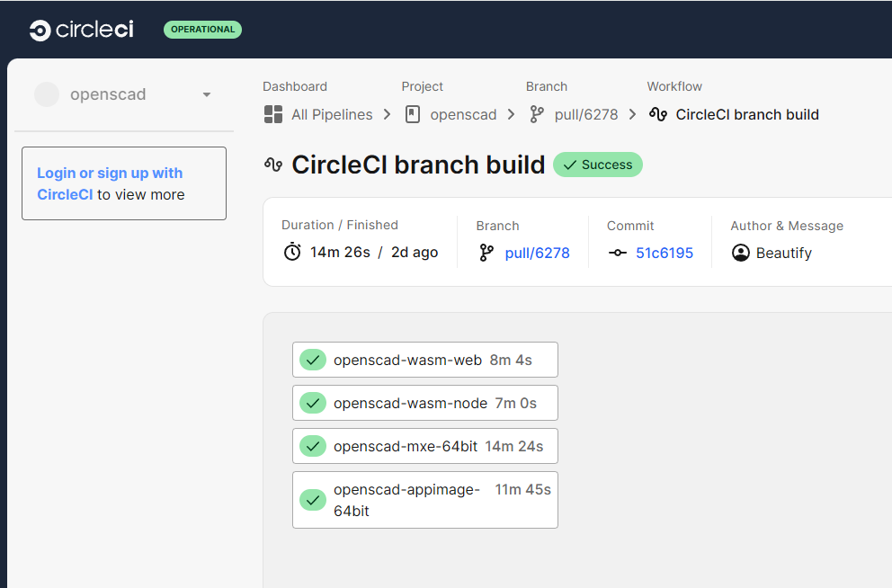Open commit 51c6195 link
The width and height of the screenshot is (892, 588).
point(665,253)
